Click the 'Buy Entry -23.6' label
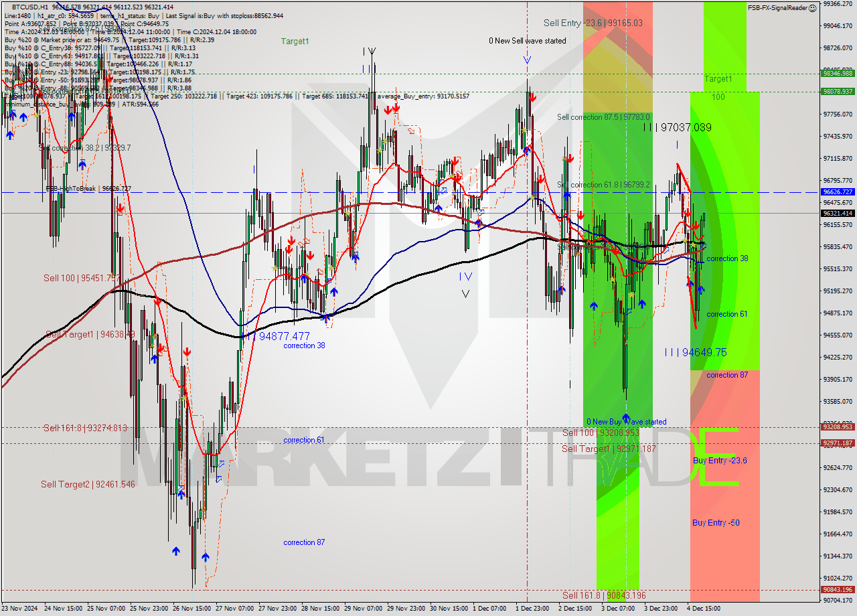The height and width of the screenshot is (616, 857). (720, 461)
